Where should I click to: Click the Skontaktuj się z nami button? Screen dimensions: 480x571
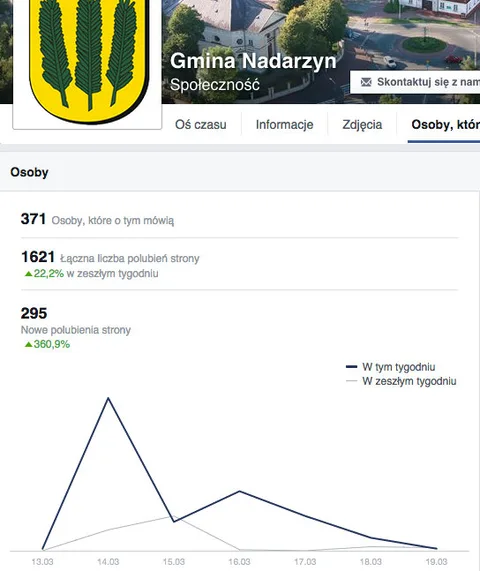(x=415, y=82)
